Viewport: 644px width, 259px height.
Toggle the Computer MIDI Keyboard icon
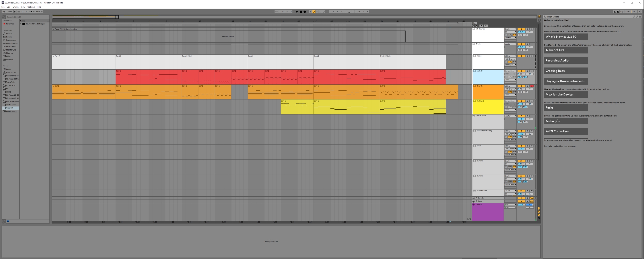pyautogui.click(x=618, y=12)
